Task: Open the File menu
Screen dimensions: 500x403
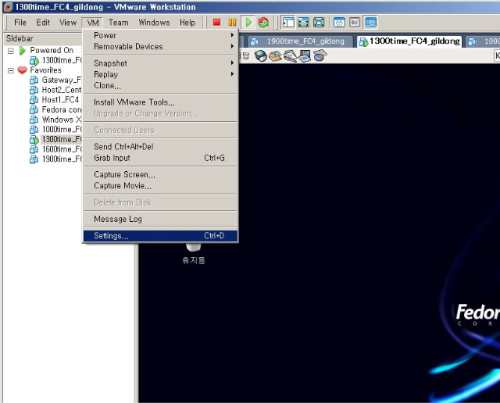Action: 20,22
